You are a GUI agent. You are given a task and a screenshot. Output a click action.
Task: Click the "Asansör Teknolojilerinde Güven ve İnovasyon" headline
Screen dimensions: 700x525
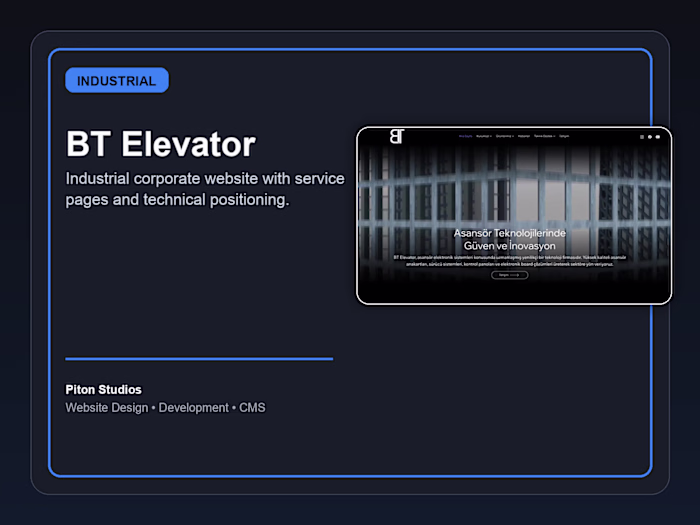point(509,239)
